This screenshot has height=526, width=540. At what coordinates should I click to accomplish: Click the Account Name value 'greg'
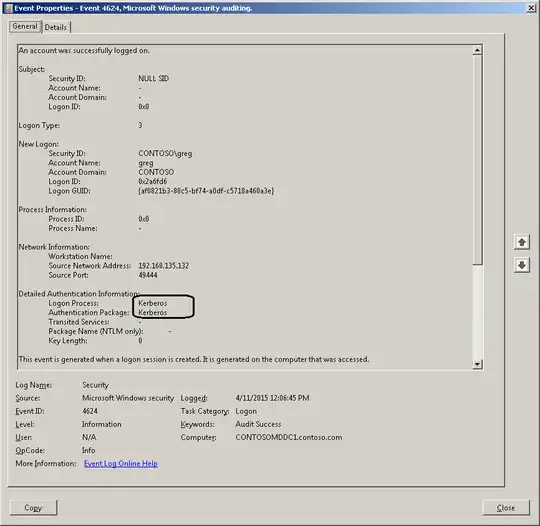pos(146,163)
